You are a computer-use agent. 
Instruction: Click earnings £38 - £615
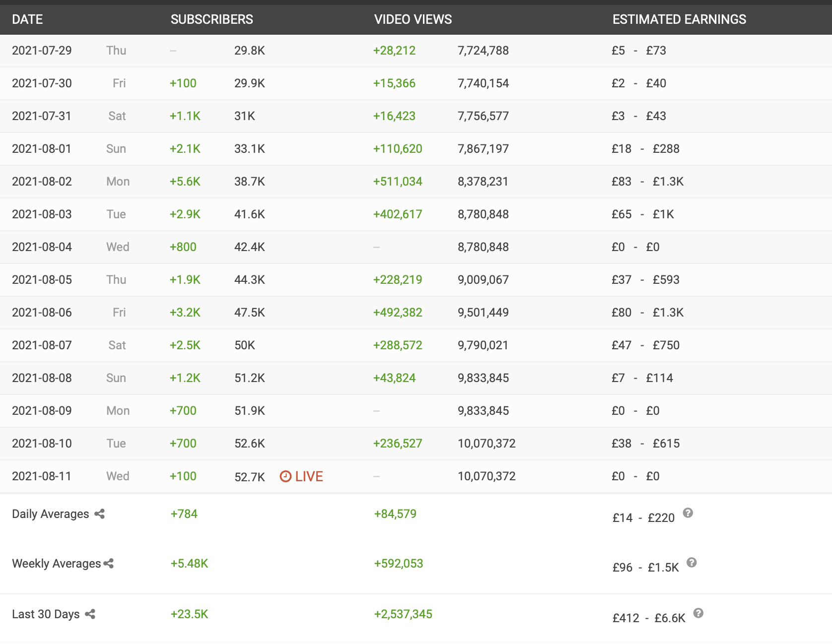pyautogui.click(x=645, y=444)
